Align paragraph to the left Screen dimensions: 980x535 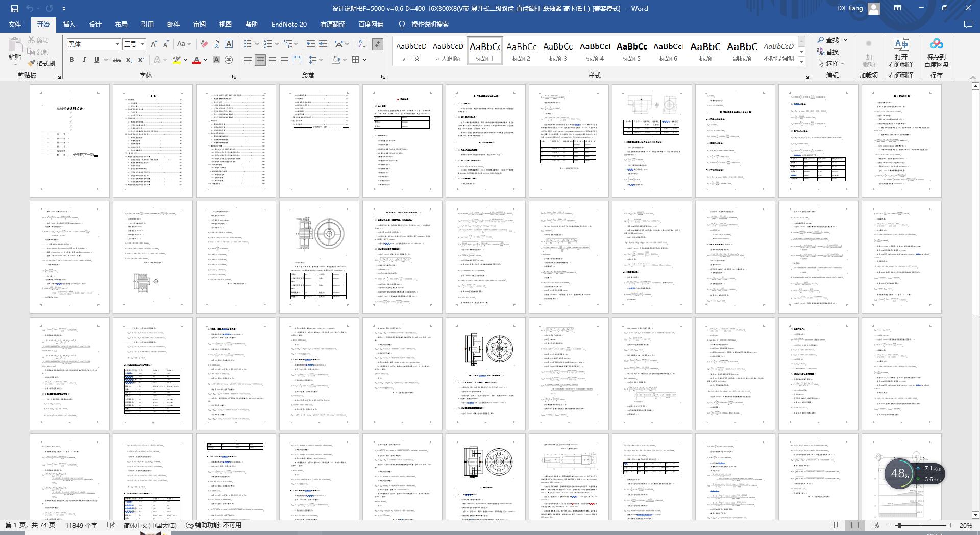pyautogui.click(x=248, y=60)
